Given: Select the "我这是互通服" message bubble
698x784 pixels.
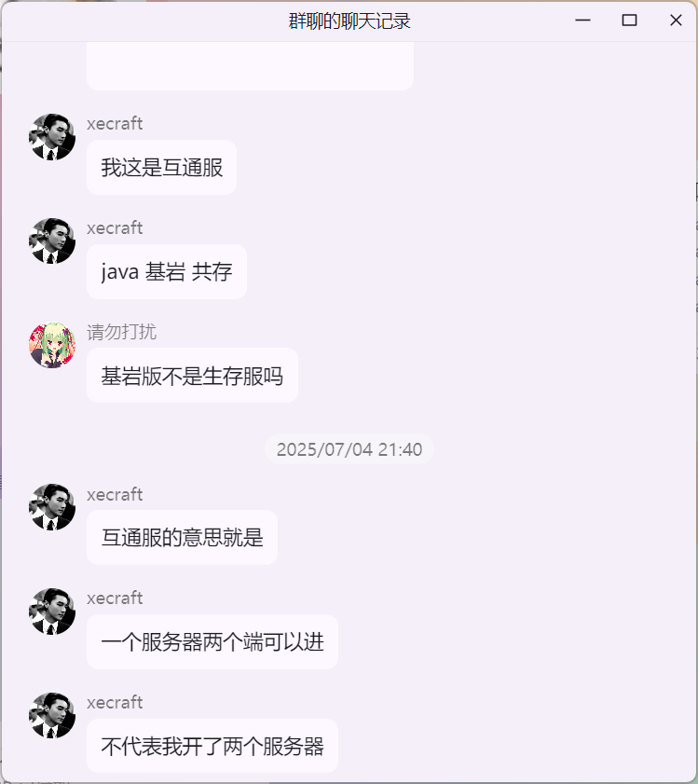Looking at the screenshot, I should coord(161,167).
